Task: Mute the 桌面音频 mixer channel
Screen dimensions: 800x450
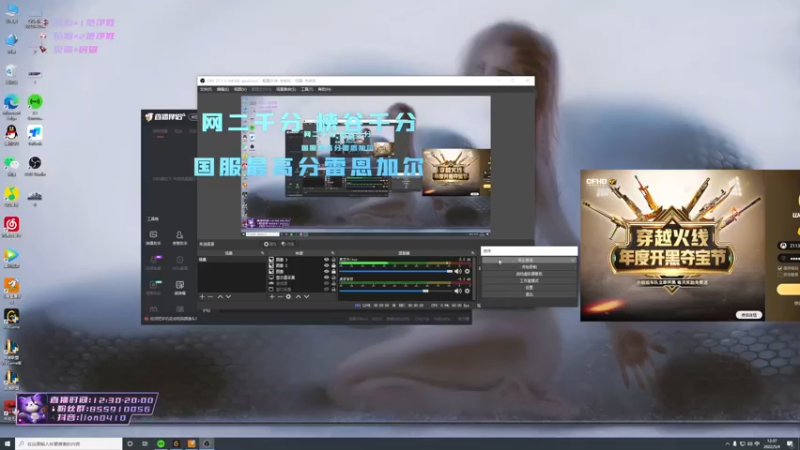Action: [458, 291]
